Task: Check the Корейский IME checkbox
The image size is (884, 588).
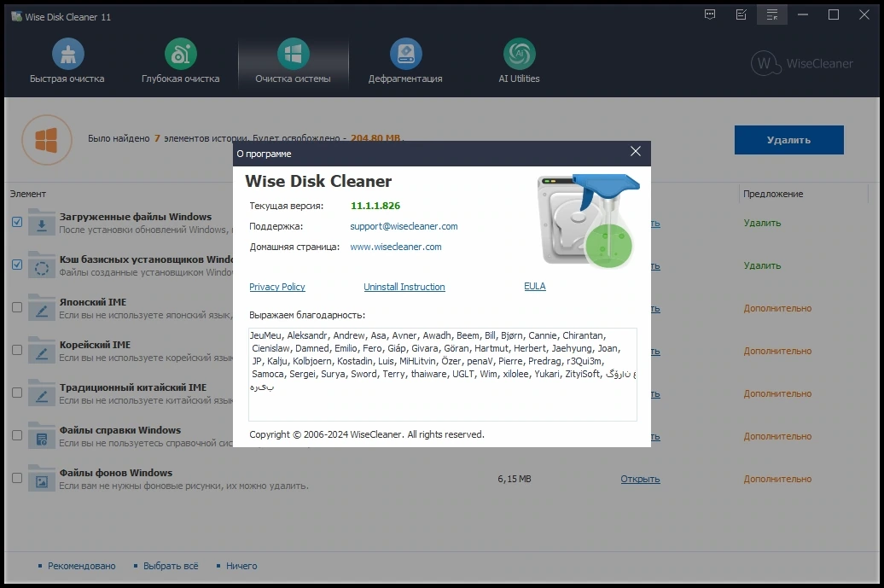Action: pyautogui.click(x=17, y=350)
